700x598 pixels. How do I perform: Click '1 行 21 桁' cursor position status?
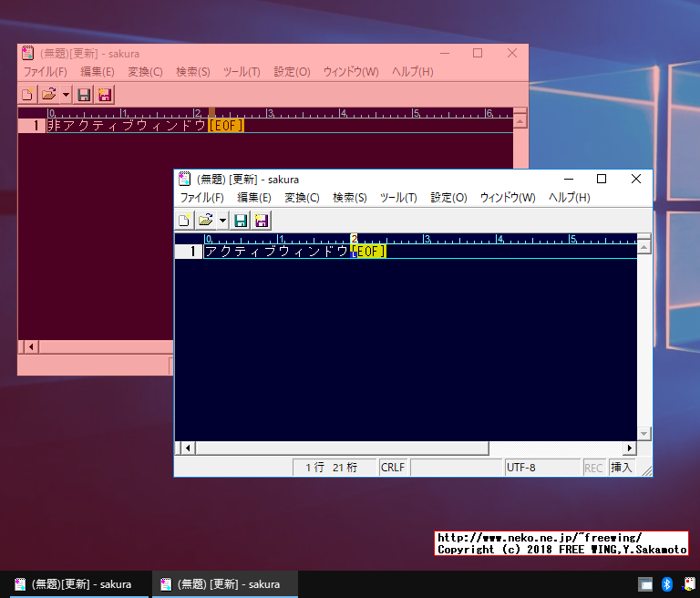pyautogui.click(x=334, y=467)
